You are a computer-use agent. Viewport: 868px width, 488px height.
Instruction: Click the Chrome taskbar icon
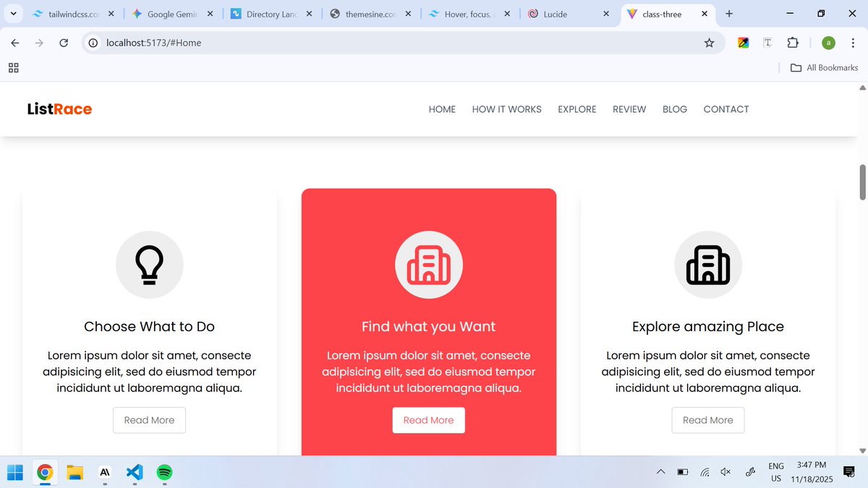(x=45, y=473)
